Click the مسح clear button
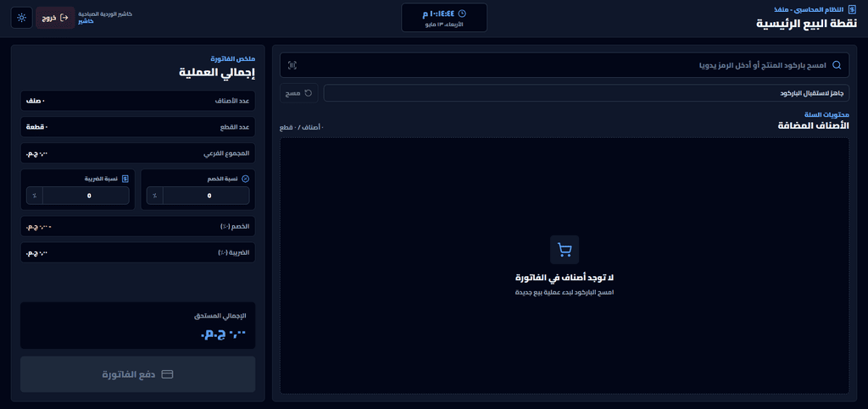The width and height of the screenshot is (868, 409). pyautogui.click(x=299, y=93)
